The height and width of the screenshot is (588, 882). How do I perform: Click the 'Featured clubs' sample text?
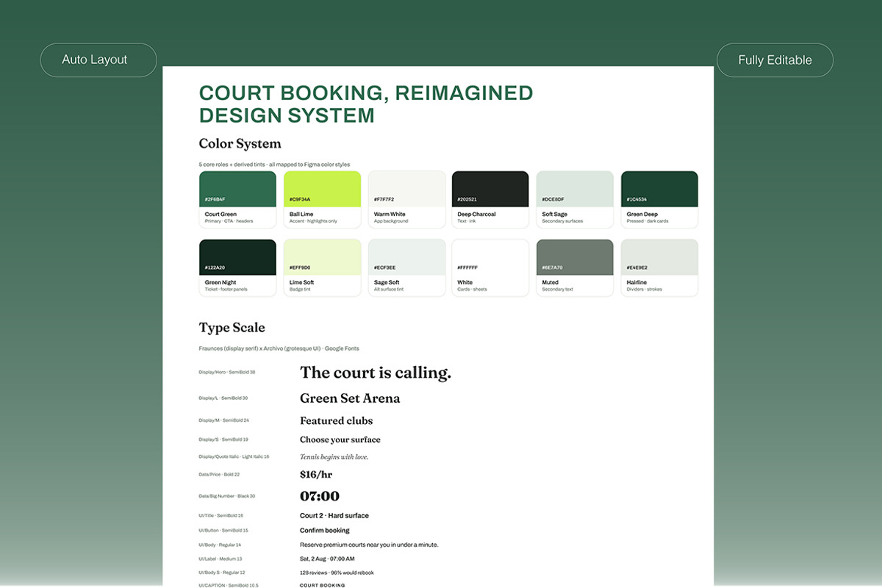coord(336,420)
